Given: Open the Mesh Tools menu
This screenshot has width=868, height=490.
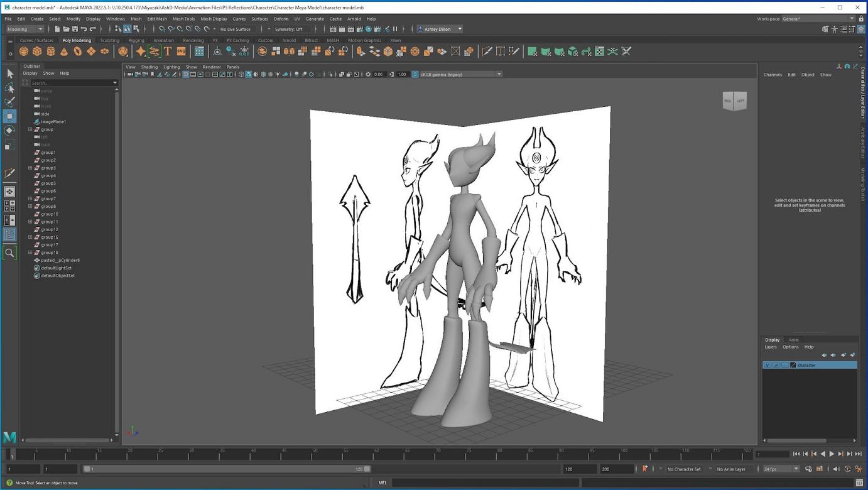Looking at the screenshot, I should click(x=183, y=19).
